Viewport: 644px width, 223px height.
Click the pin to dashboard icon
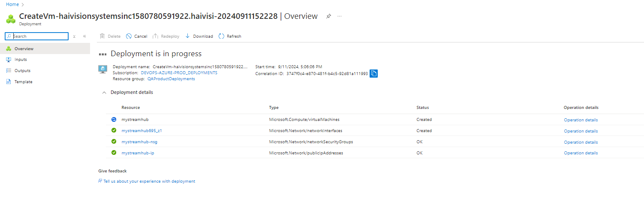(328, 16)
